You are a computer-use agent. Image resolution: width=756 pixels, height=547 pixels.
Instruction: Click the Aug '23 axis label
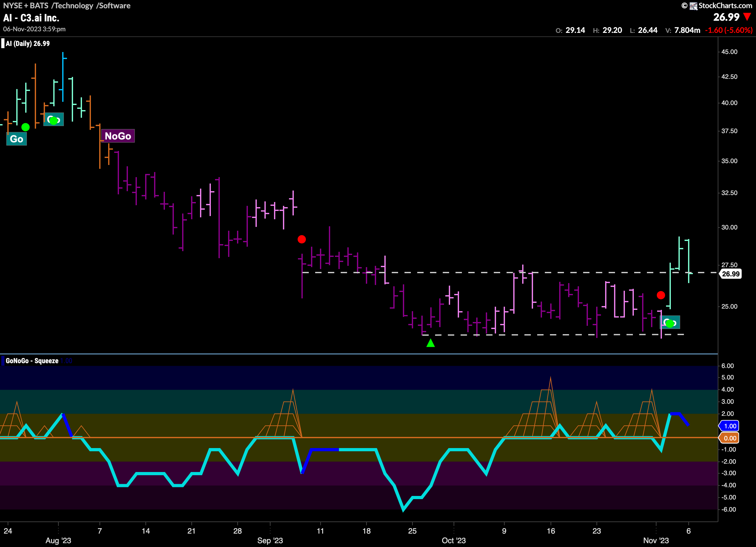58,540
